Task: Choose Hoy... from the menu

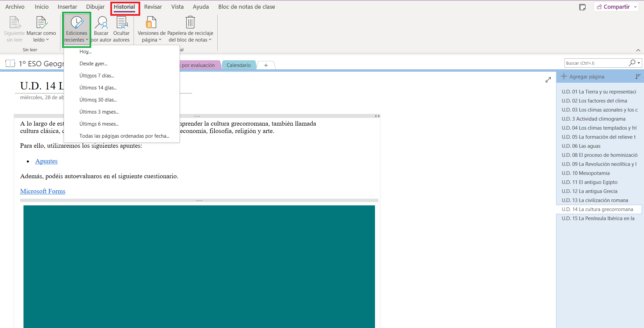Action: click(x=122, y=52)
